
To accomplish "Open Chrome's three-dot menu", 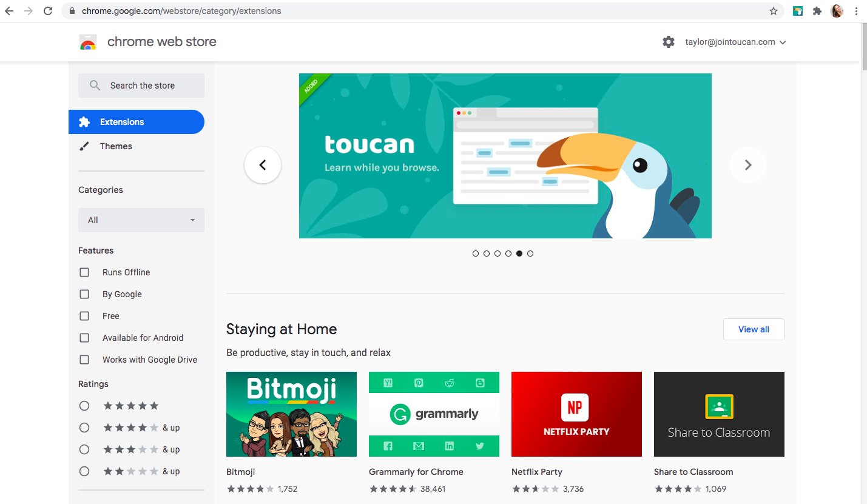I will tap(855, 11).
